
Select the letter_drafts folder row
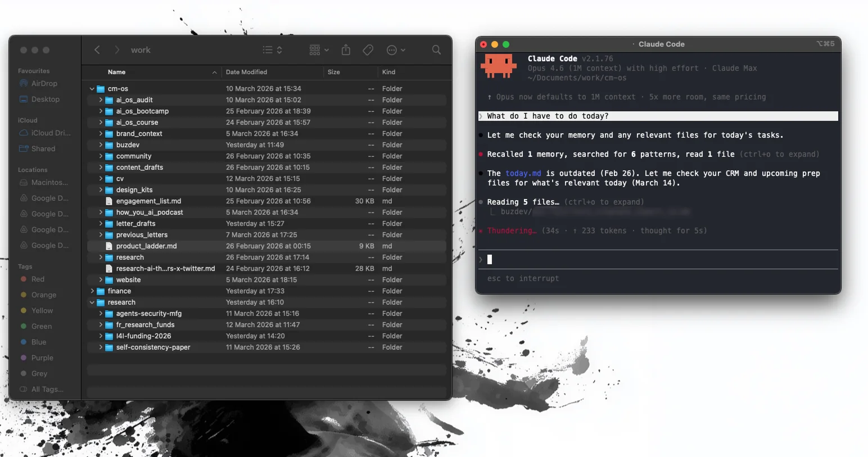pos(267,224)
